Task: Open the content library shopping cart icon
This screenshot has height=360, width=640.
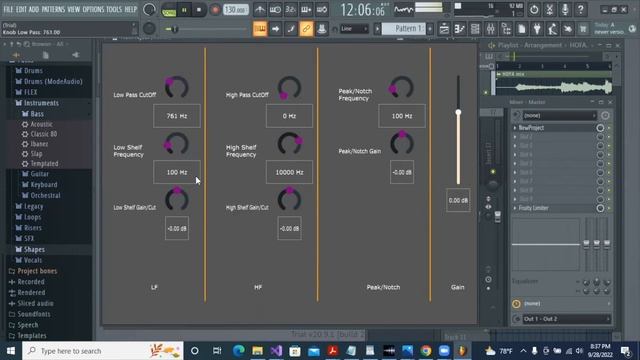Action: (x=583, y=29)
